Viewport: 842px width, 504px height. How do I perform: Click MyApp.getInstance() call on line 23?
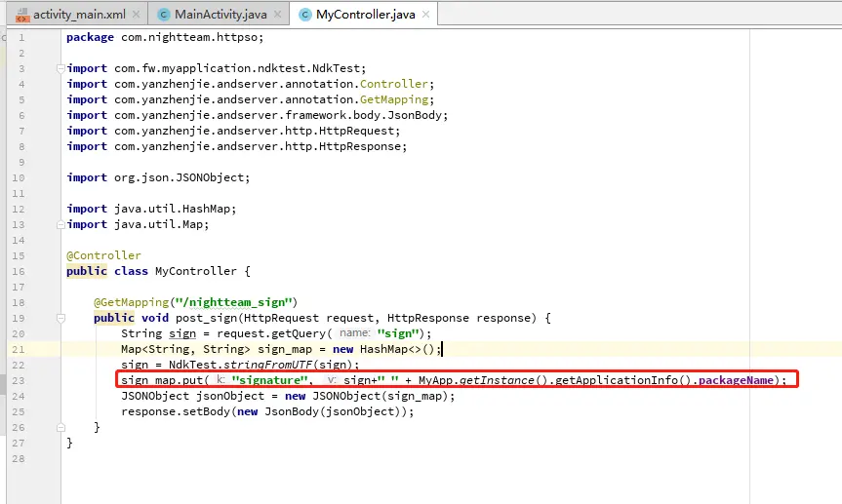click(x=483, y=380)
